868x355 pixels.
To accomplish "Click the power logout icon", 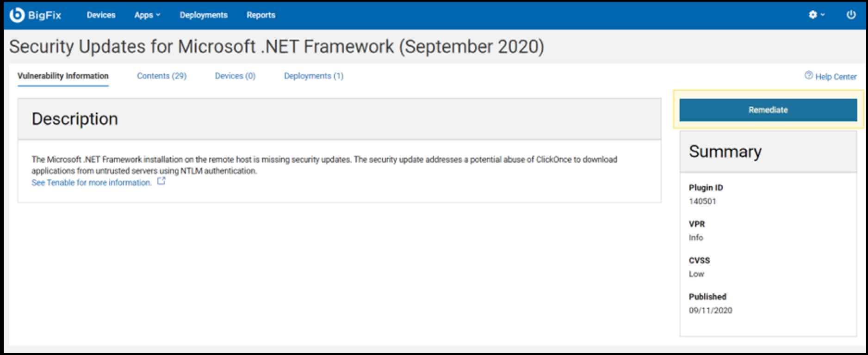I will pos(851,15).
